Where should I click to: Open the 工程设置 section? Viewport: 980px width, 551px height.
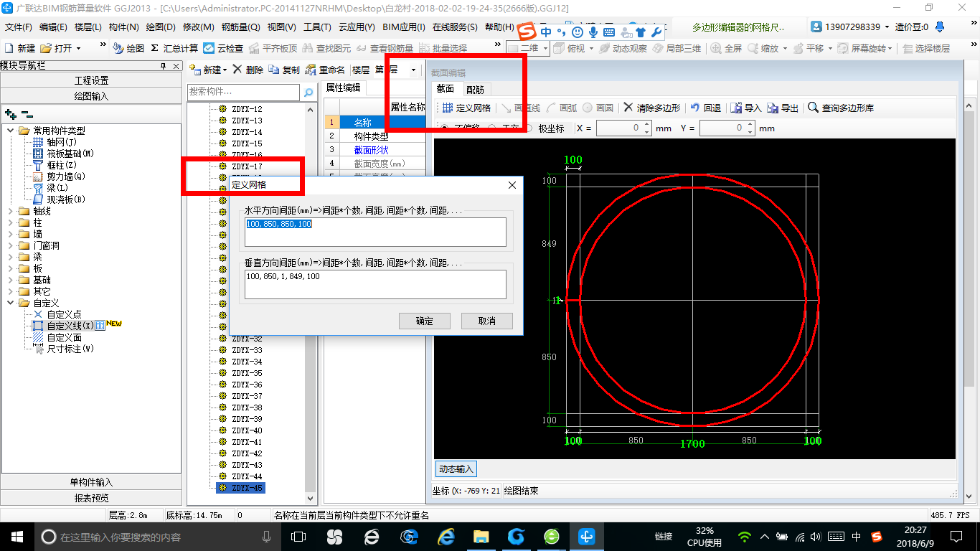[91, 80]
